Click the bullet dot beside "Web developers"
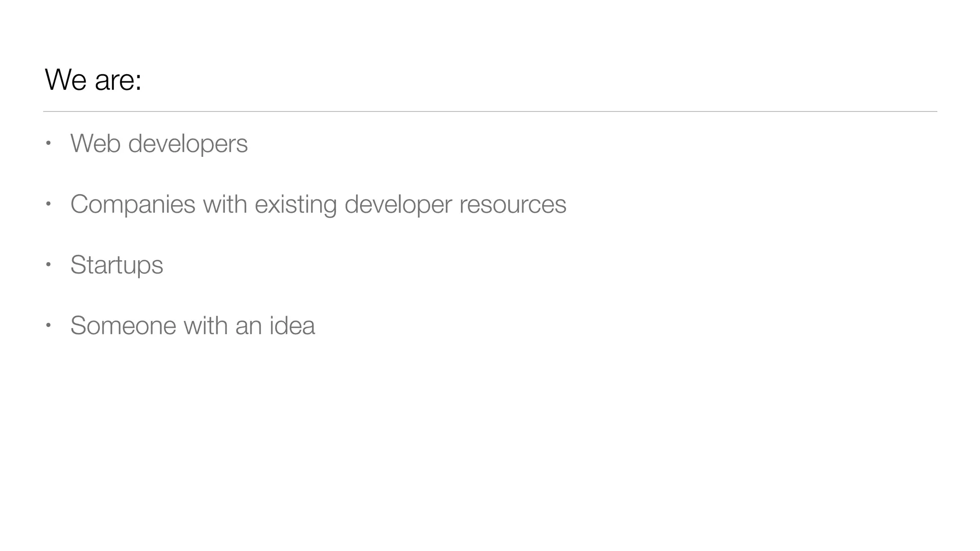Screen dimensions: 980x551 point(48,143)
